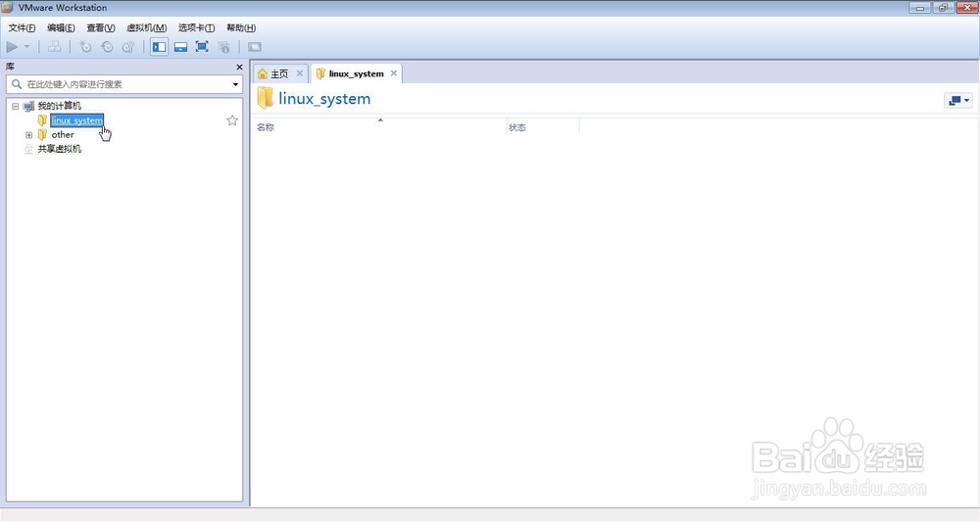Click the linux_system folder icon in tree
Screen dimensions: 980x522
click(x=42, y=119)
